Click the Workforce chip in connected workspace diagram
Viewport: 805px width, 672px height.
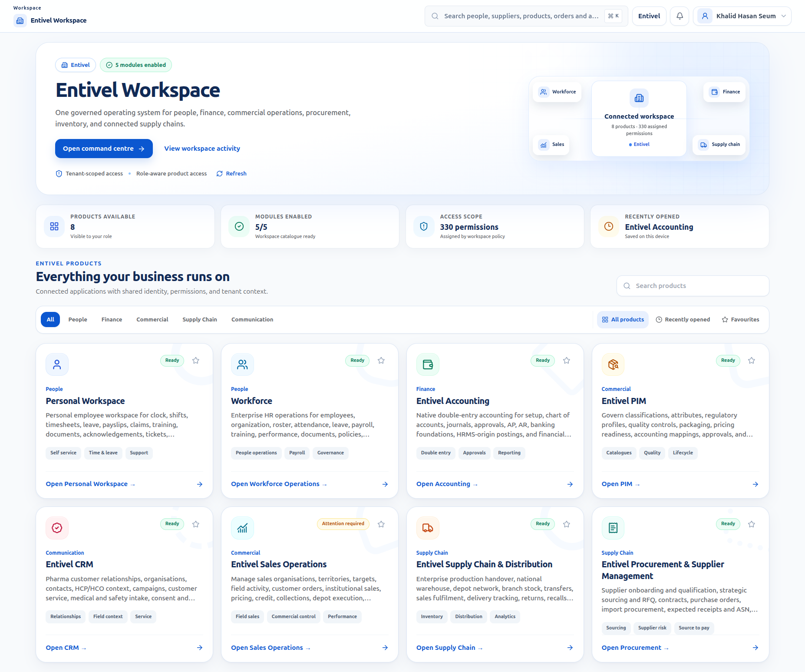pyautogui.click(x=557, y=92)
